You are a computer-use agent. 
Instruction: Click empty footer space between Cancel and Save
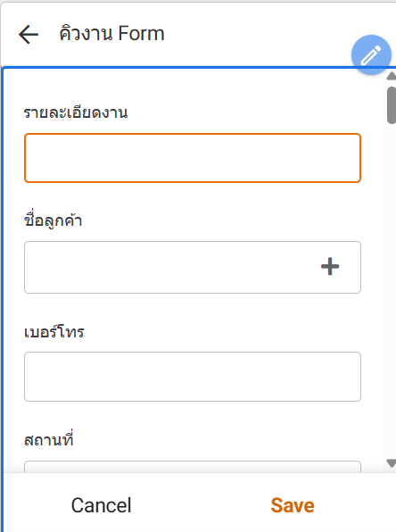point(200,505)
